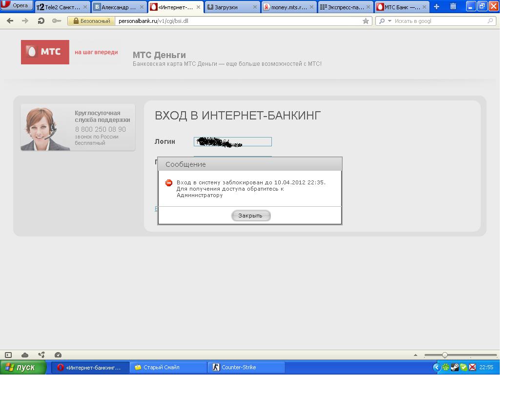Bookmark page with the star icon
The width and height of the screenshot is (532, 396).
pyautogui.click(x=366, y=21)
